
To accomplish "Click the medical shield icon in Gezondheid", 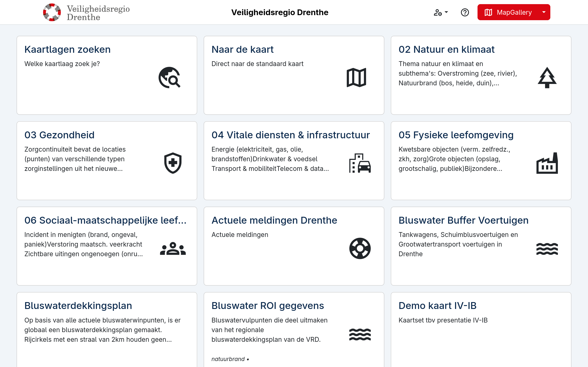I will coord(173,163).
